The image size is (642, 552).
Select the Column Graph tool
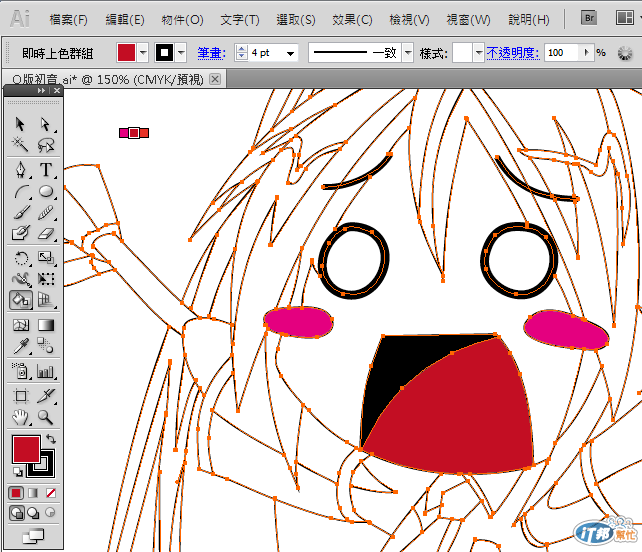pyautogui.click(x=45, y=371)
